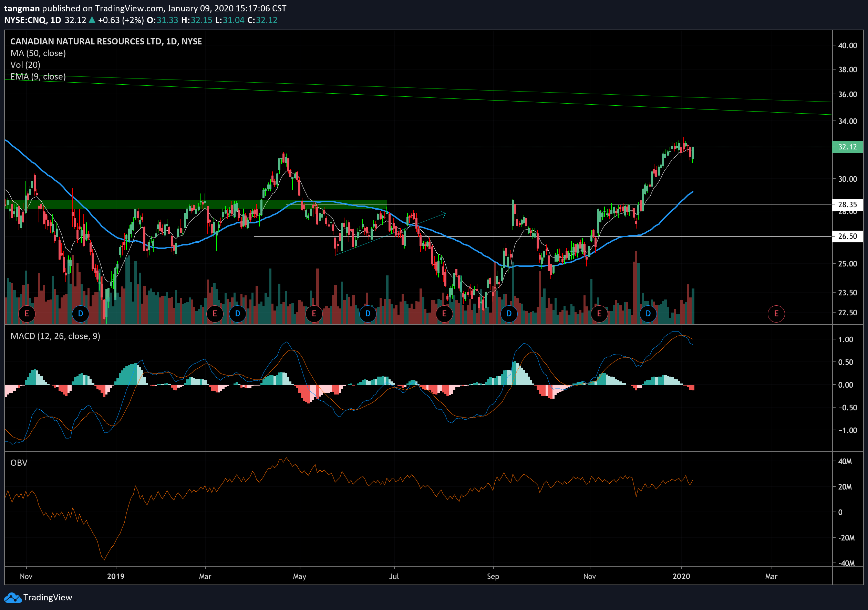Open the earnings marker in August 2019
This screenshot has width=868, height=610.
[x=444, y=314]
